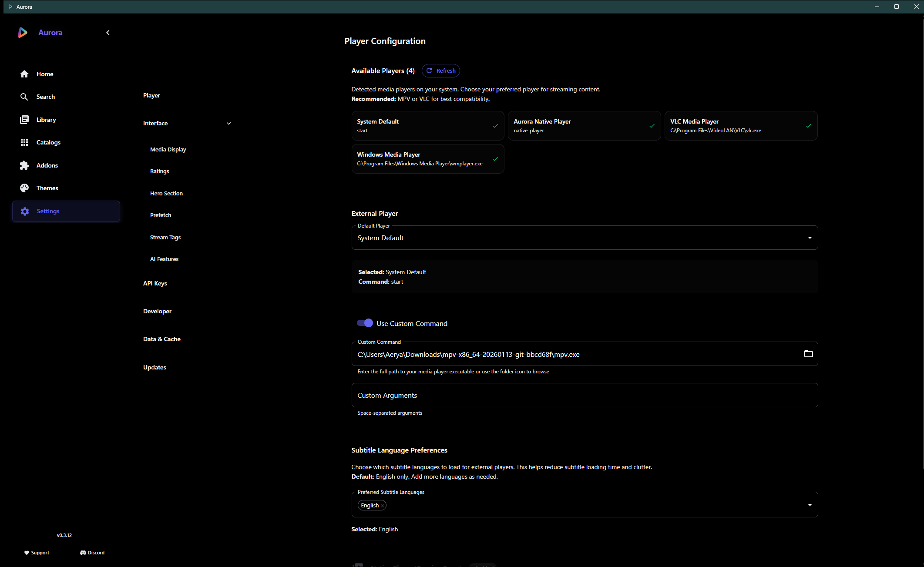Image resolution: width=924 pixels, height=567 pixels.
Task: Go to Data & Cache settings
Action: pos(161,339)
